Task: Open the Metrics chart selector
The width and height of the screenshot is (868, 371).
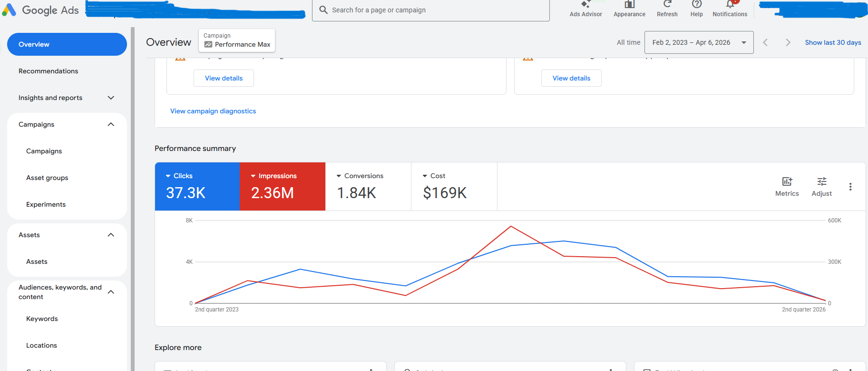Action: point(787,187)
